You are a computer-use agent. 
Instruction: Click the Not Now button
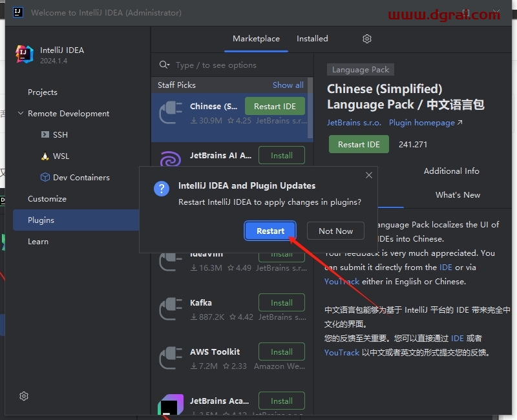click(335, 231)
